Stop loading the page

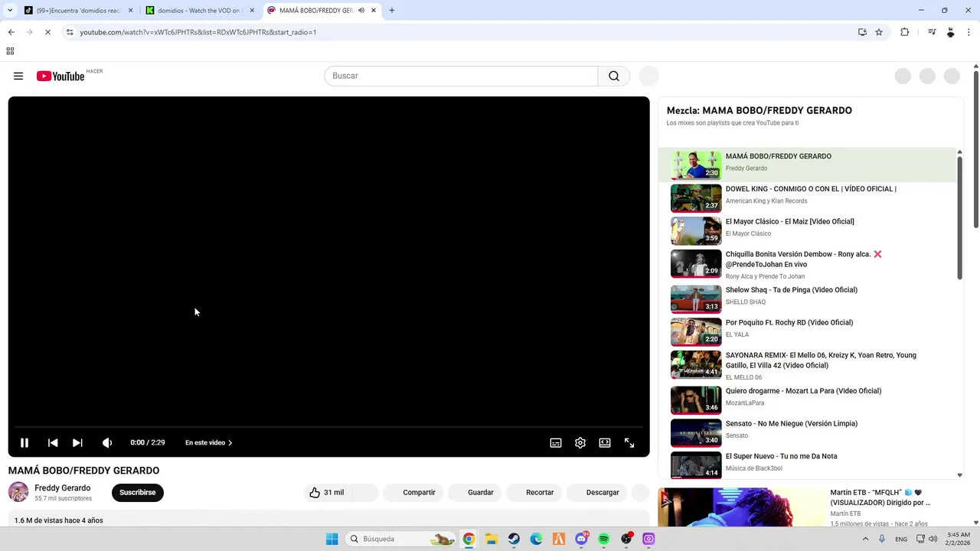tap(47, 32)
